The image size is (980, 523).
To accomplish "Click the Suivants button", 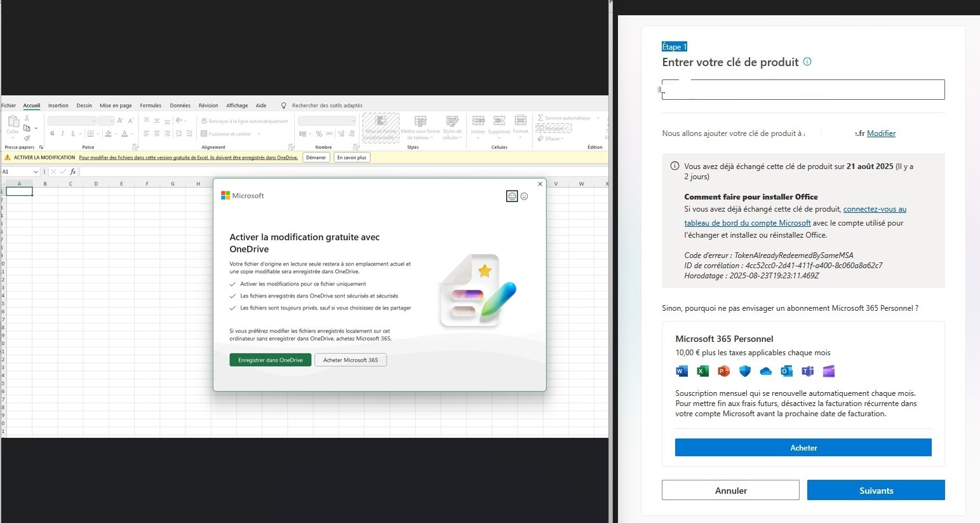I will [x=876, y=490].
